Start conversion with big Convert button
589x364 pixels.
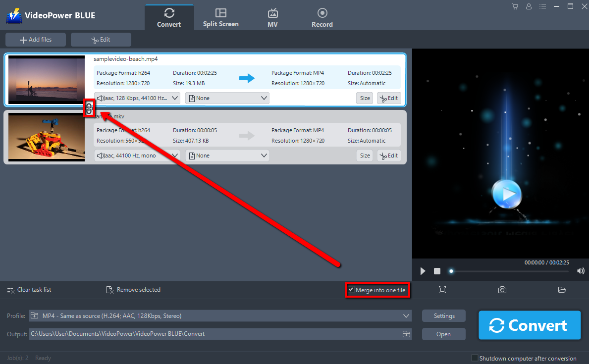pos(530,325)
